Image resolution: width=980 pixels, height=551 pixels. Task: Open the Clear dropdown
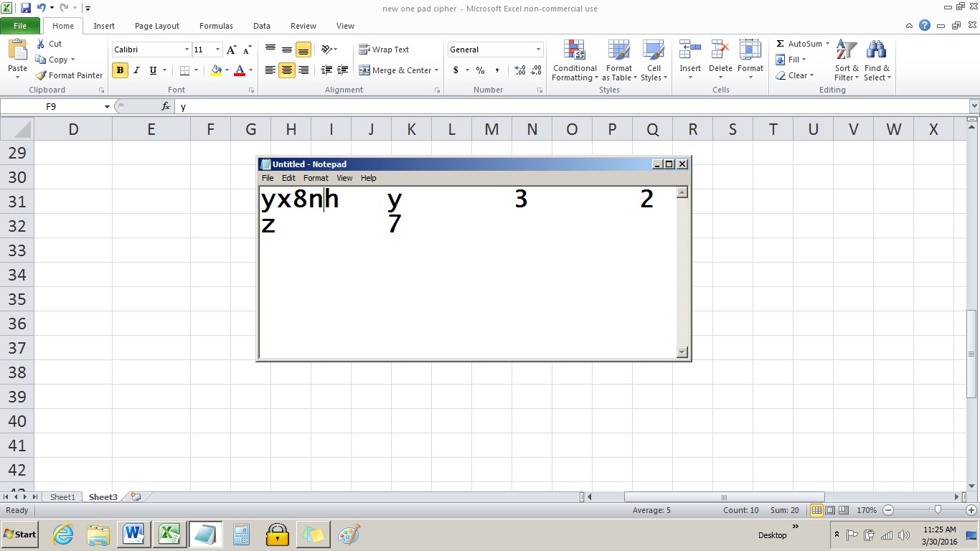[x=795, y=75]
